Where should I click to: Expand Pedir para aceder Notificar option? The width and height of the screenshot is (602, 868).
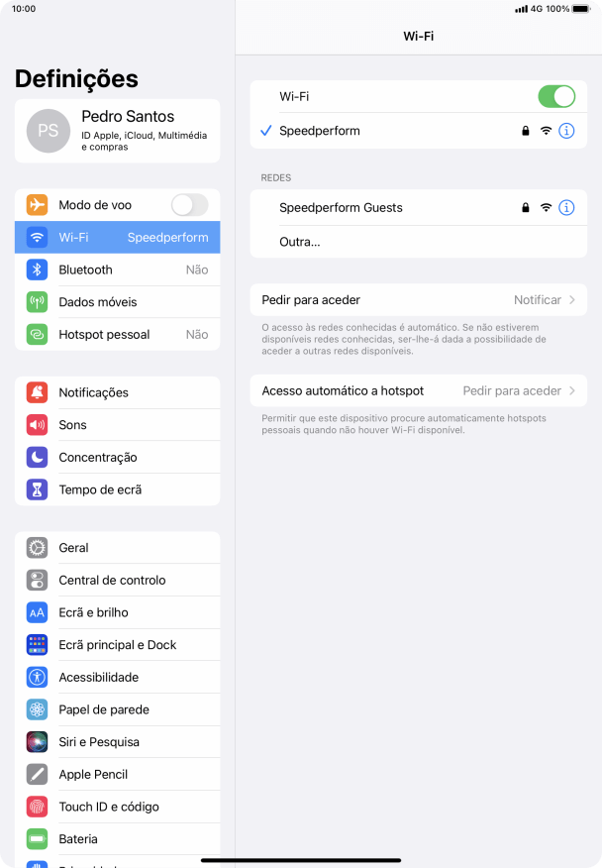[418, 299]
